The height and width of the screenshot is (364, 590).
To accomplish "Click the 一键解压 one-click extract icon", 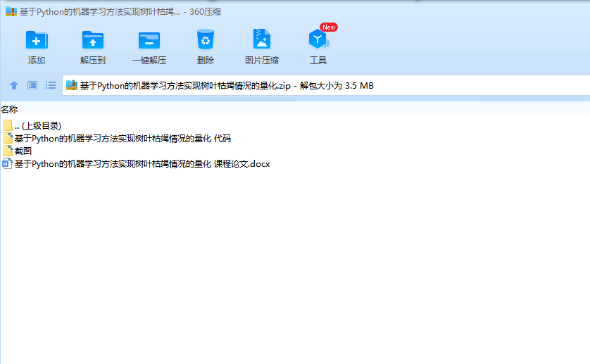I will [x=149, y=40].
